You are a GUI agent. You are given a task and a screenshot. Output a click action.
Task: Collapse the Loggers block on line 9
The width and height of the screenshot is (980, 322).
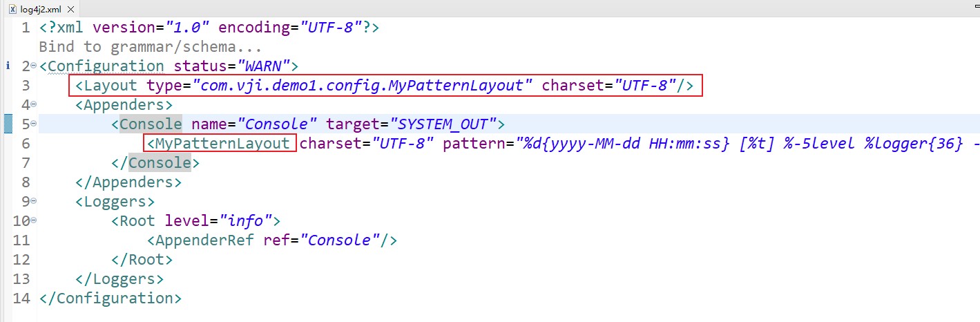coord(35,202)
